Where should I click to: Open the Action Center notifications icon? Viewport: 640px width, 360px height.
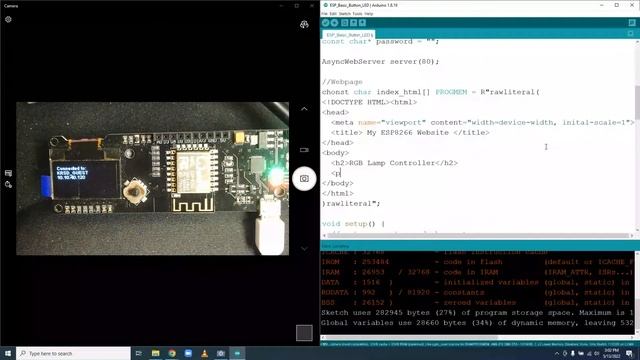click(x=629, y=353)
